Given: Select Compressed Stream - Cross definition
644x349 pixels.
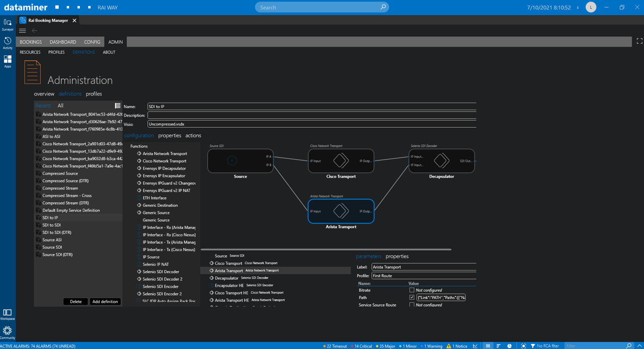Looking at the screenshot, I should [x=67, y=196].
